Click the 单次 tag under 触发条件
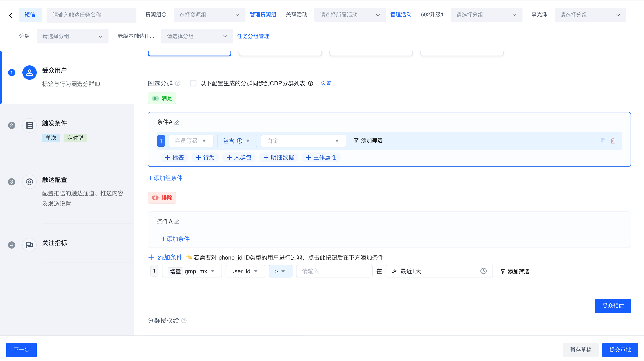This screenshot has height=361, width=644. pos(51,138)
